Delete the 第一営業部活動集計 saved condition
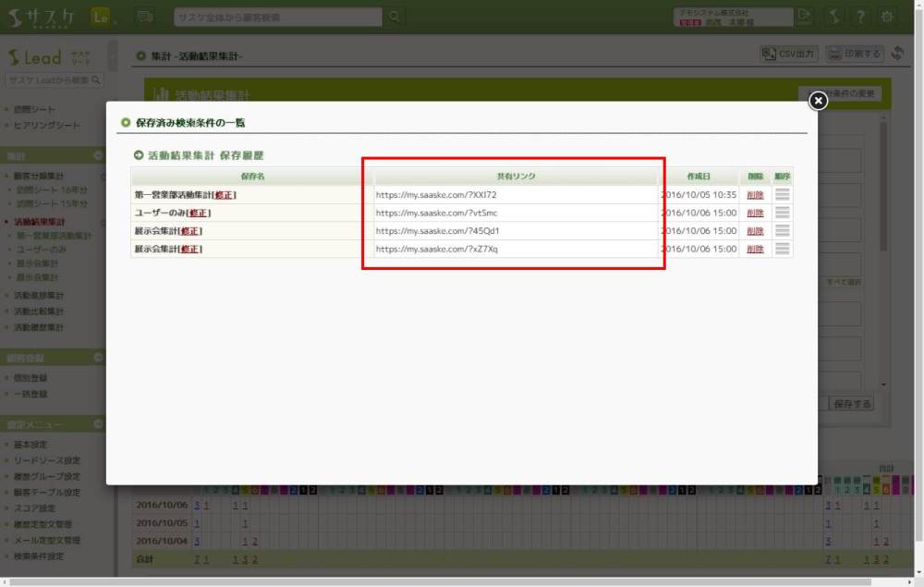Screen dimensions: 924x587 pos(755,195)
